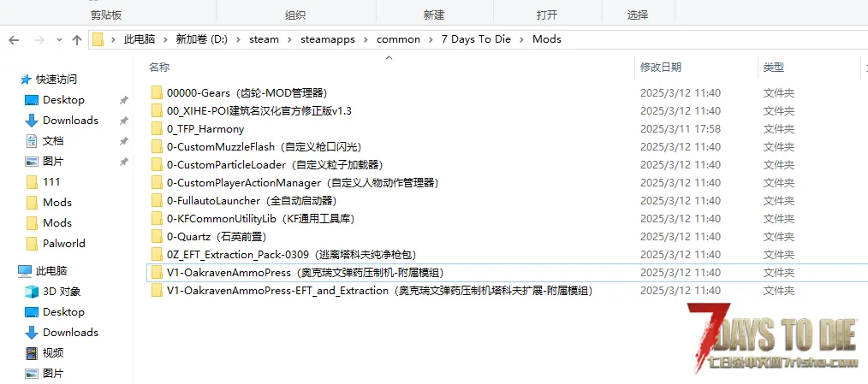Navigate to 新加卷 (D:) breadcrumb
Viewport: 868px width, 384px height.
201,39
